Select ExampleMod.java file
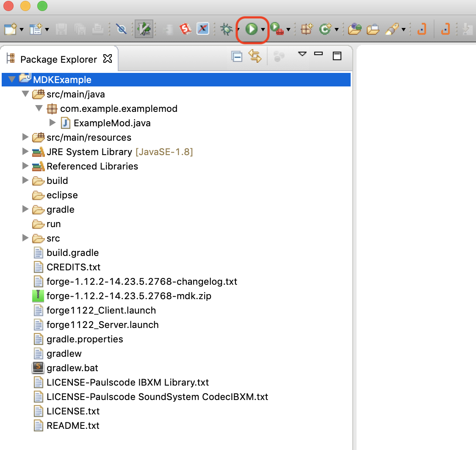 [112, 123]
